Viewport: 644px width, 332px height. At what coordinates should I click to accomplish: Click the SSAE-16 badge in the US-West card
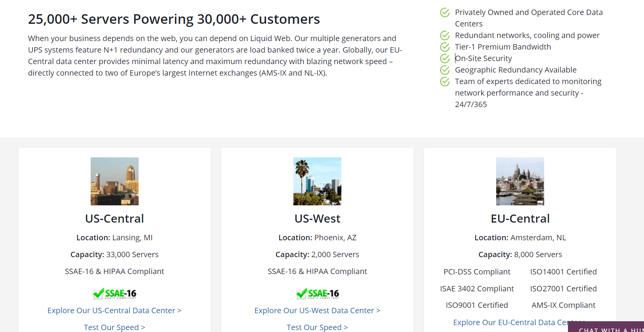317,293
